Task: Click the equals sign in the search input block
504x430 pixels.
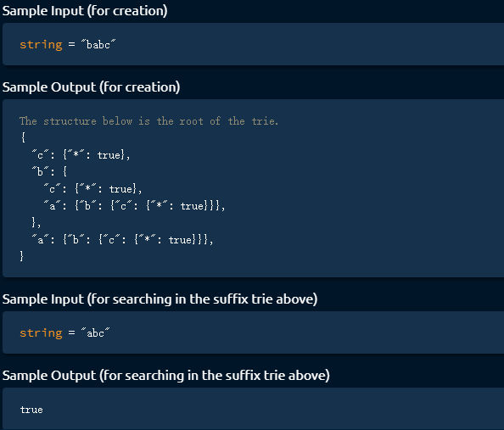Action: [x=71, y=332]
